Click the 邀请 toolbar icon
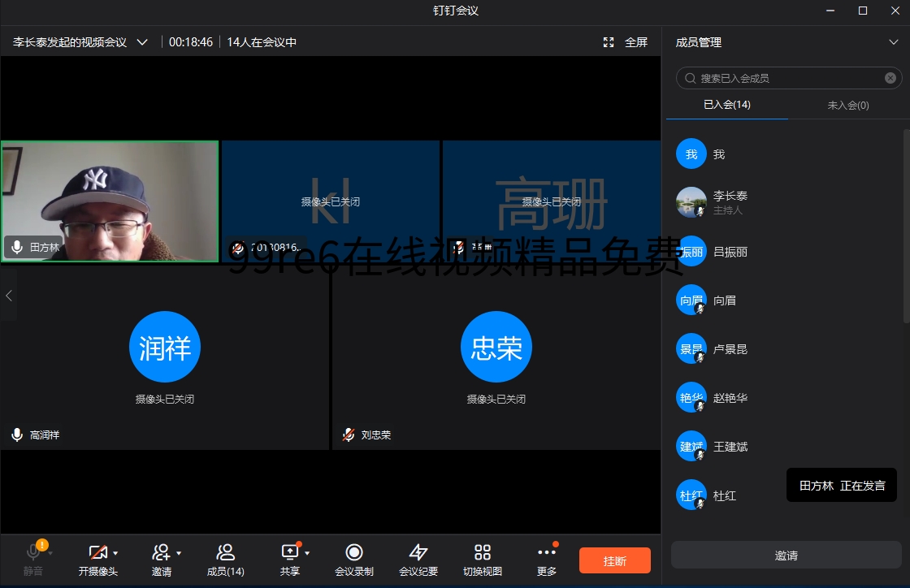 coord(161,560)
